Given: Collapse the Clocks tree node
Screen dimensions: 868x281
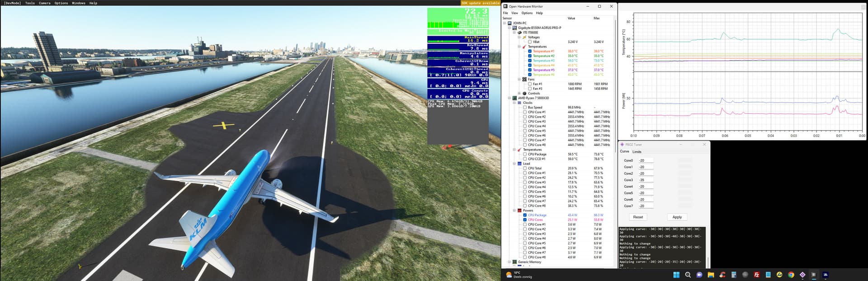Looking at the screenshot, I should (514, 103).
